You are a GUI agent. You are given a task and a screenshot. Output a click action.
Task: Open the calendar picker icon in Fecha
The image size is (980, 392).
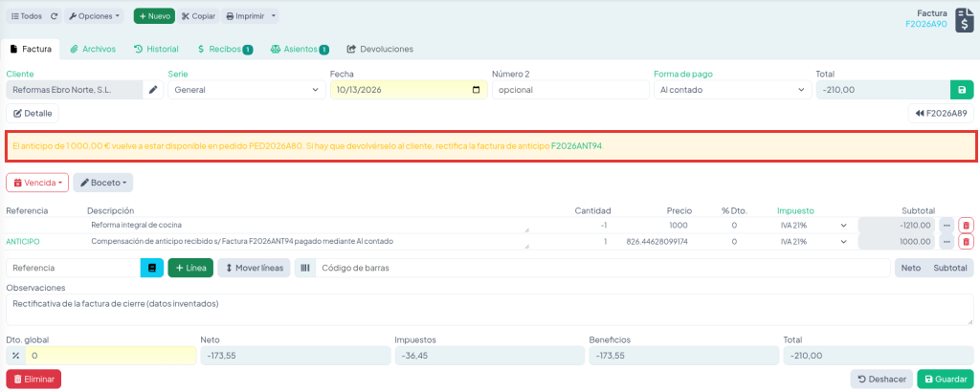coord(477,90)
